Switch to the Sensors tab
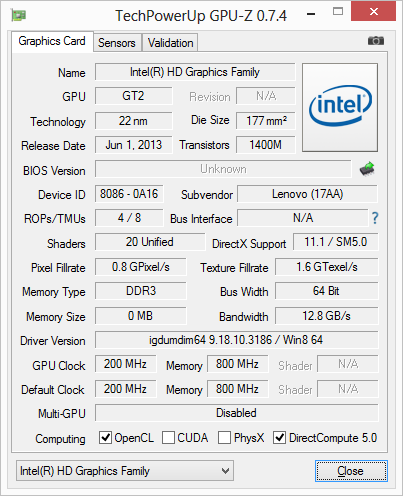 tap(117, 43)
